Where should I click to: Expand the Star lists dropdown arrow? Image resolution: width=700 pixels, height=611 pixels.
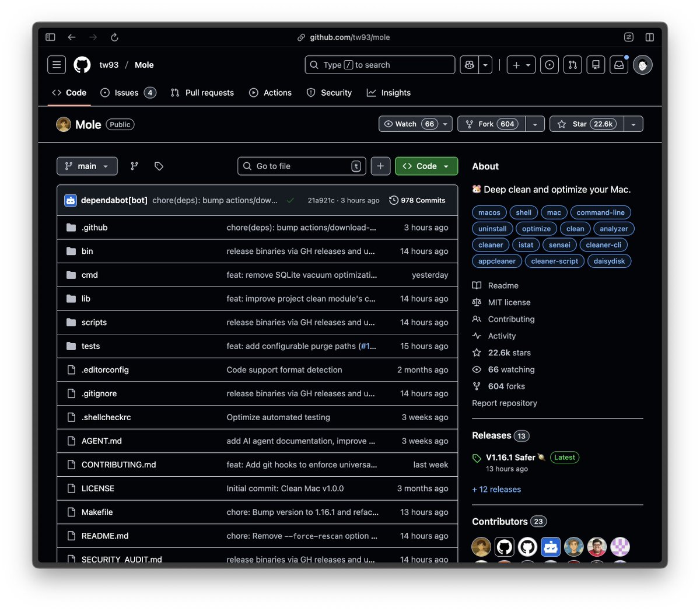click(x=633, y=124)
